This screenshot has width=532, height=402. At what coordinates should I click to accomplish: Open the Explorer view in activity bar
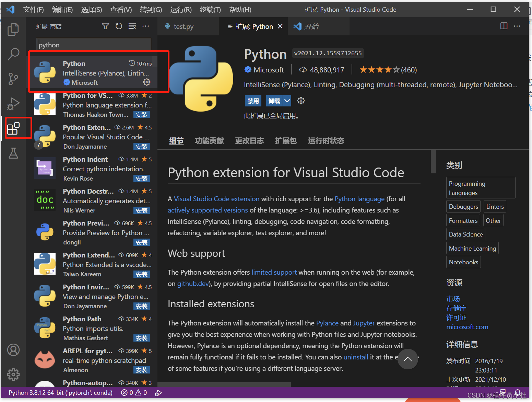(13, 29)
